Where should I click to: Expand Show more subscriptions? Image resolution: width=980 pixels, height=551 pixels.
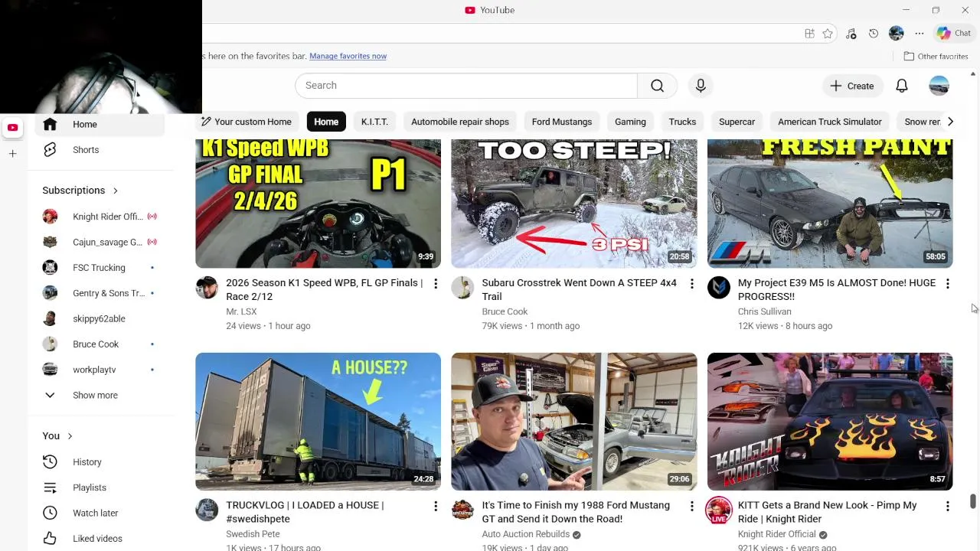(100, 396)
